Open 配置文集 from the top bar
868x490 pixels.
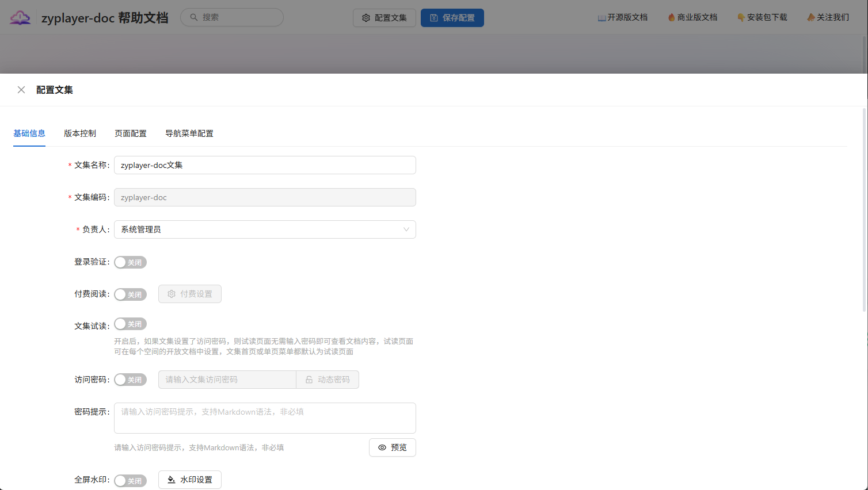pyautogui.click(x=384, y=18)
